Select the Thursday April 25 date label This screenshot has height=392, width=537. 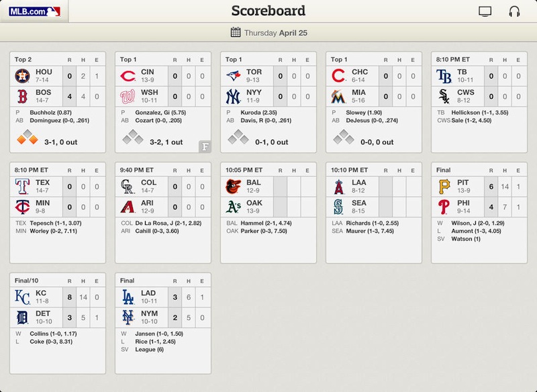pyautogui.click(x=276, y=33)
